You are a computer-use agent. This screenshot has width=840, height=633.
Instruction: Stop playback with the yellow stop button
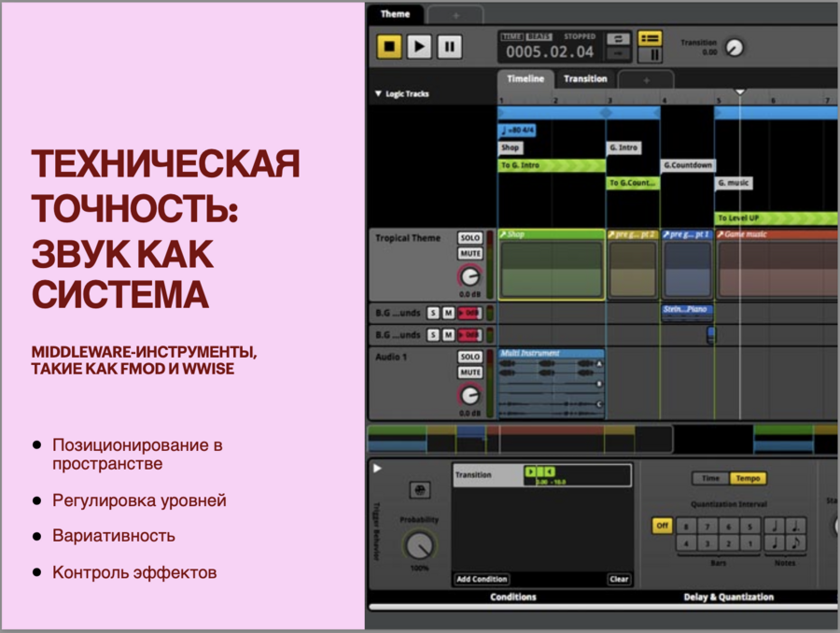[x=389, y=47]
